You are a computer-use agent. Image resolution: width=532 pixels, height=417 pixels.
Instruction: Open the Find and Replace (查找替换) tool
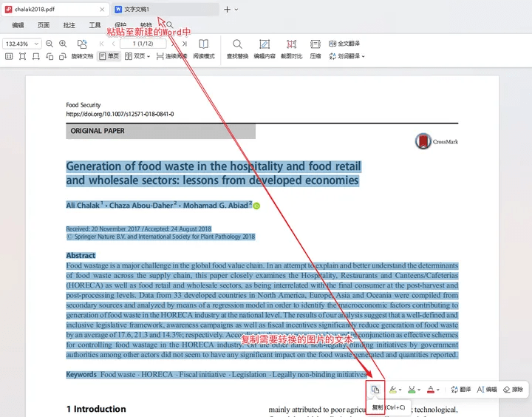tap(237, 49)
